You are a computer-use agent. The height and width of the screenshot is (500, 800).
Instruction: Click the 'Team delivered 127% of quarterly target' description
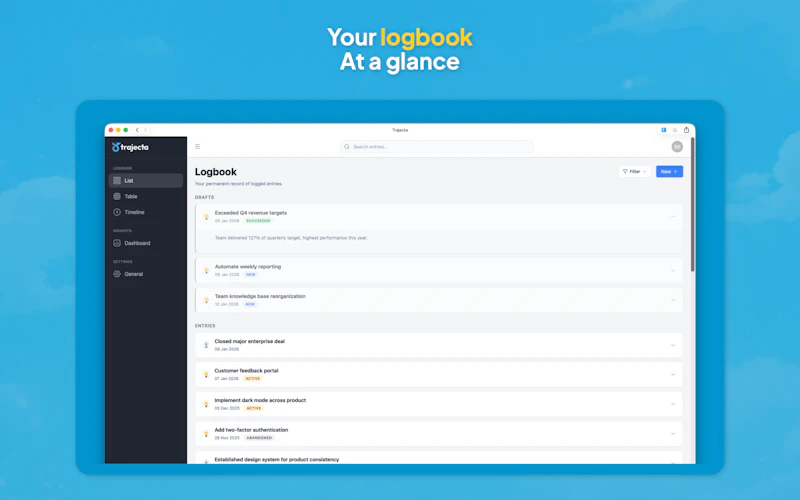291,238
